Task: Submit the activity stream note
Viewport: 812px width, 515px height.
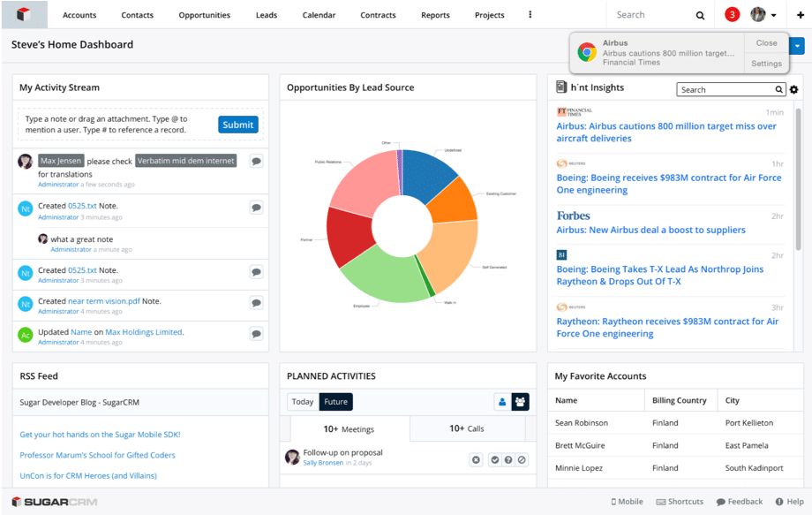Action: [238, 125]
